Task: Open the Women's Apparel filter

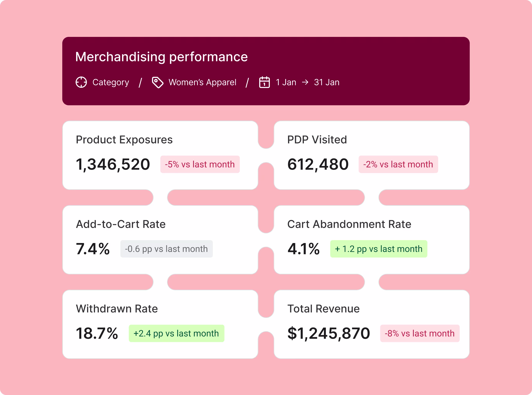Action: [x=202, y=82]
